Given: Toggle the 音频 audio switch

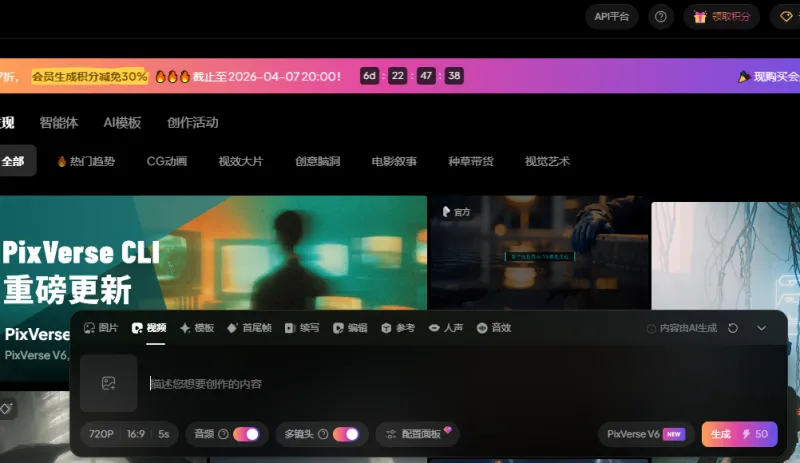Looking at the screenshot, I should click(246, 434).
